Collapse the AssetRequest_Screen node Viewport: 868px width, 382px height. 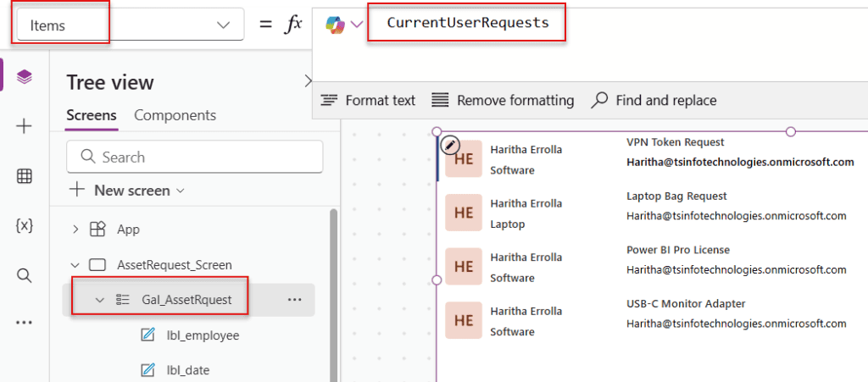pyautogui.click(x=75, y=265)
